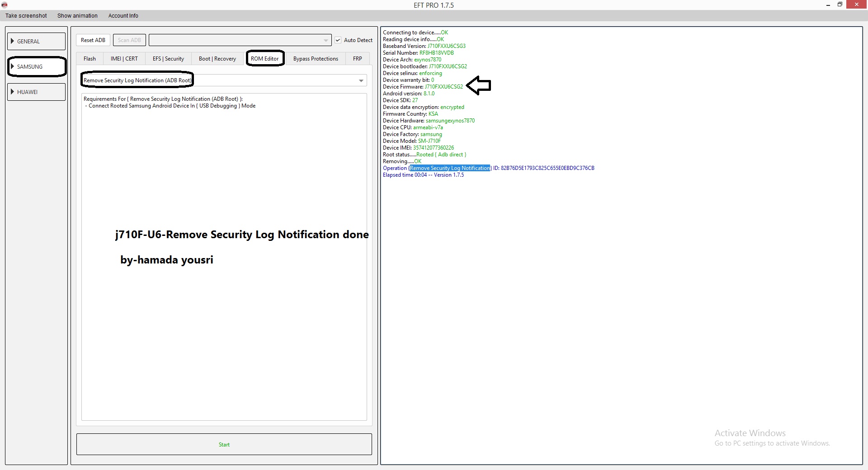The height and width of the screenshot is (470, 868).
Task: Click the Device Hardware samsungexynos7870 line
Action: (x=429, y=121)
